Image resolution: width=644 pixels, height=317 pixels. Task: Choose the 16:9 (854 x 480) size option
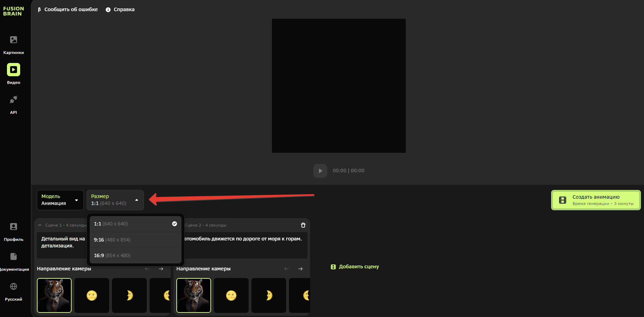(135, 255)
